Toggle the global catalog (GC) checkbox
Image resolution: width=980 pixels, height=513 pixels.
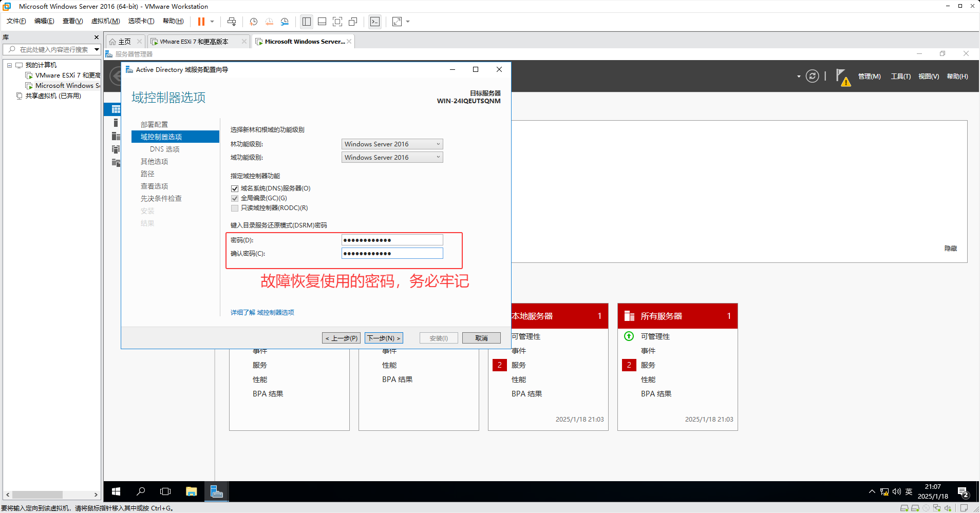[235, 198]
